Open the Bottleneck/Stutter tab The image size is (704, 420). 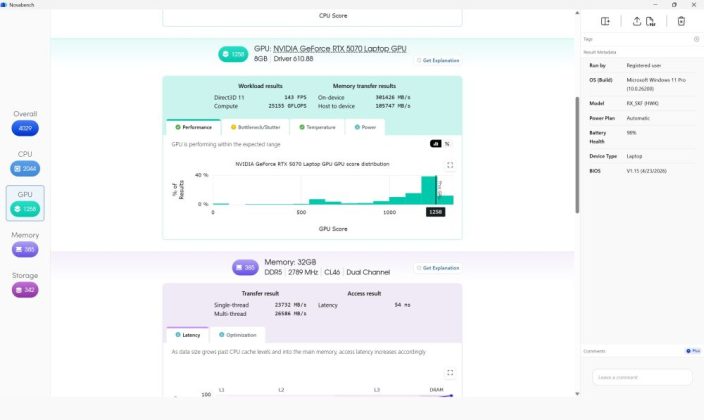pyautogui.click(x=255, y=127)
